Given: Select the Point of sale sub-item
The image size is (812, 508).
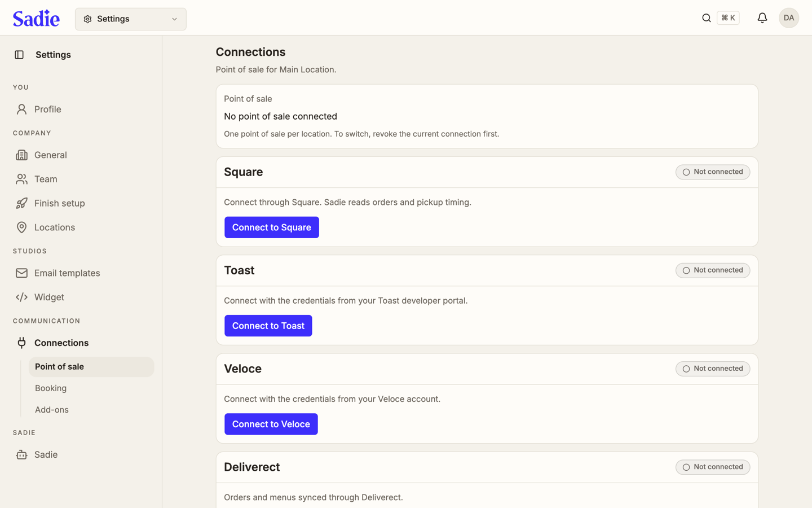Looking at the screenshot, I should (91, 367).
